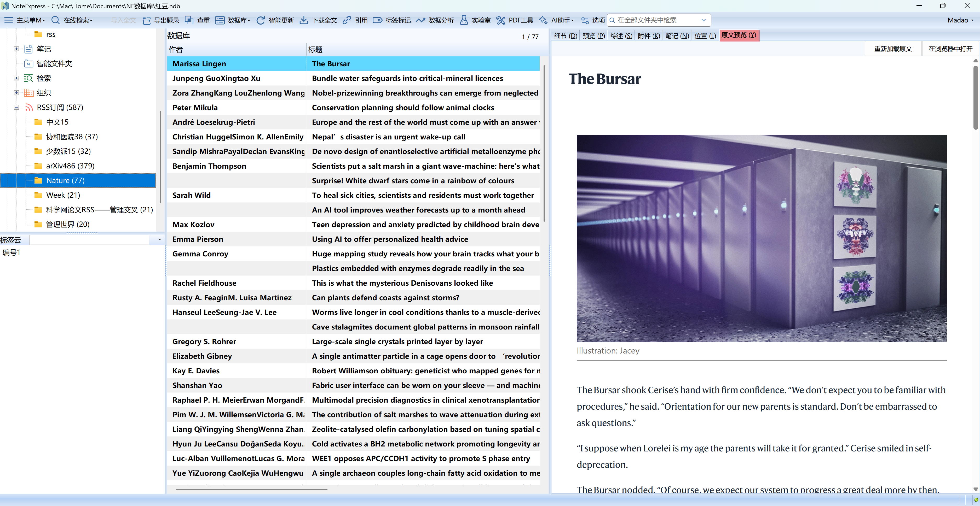Open 标签标记 tag marking

click(391, 20)
